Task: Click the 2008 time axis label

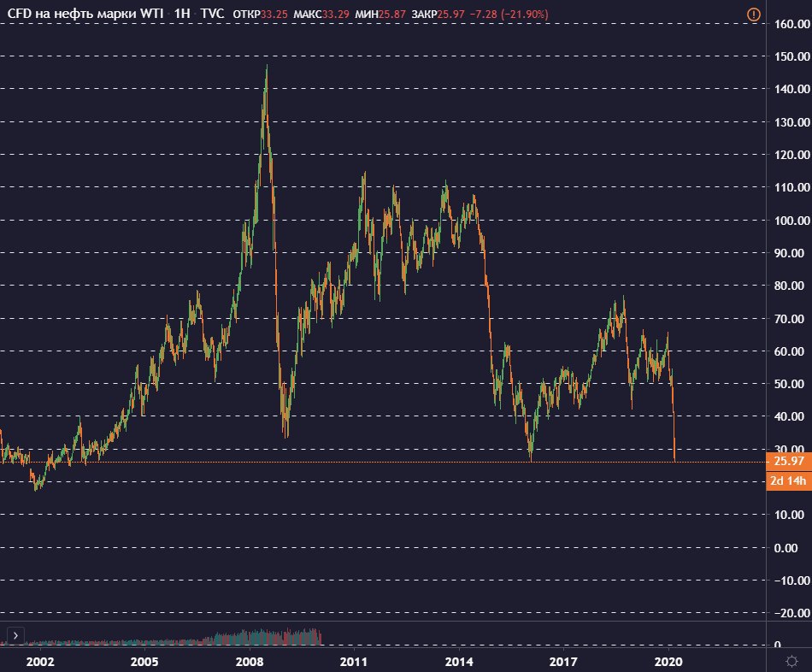Action: point(250,662)
